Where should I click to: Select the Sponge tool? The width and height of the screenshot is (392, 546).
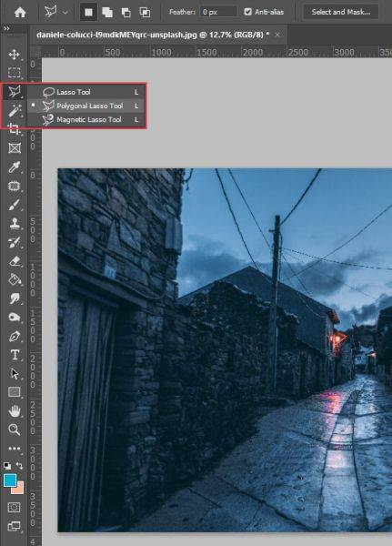pyautogui.click(x=15, y=318)
